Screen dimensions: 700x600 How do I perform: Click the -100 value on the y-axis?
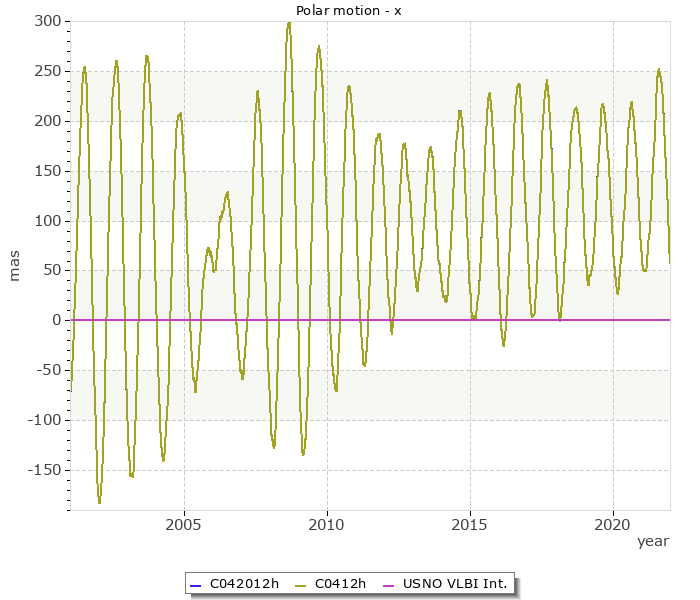(x=43, y=420)
